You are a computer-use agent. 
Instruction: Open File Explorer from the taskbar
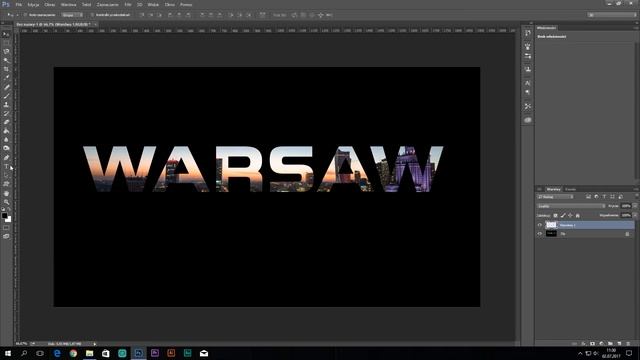[x=89, y=353]
